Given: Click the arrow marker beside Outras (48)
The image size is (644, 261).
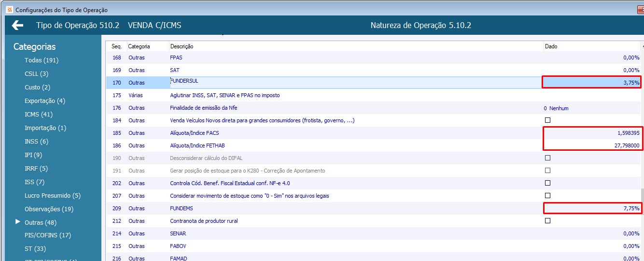Looking at the screenshot, I should pos(18,222).
